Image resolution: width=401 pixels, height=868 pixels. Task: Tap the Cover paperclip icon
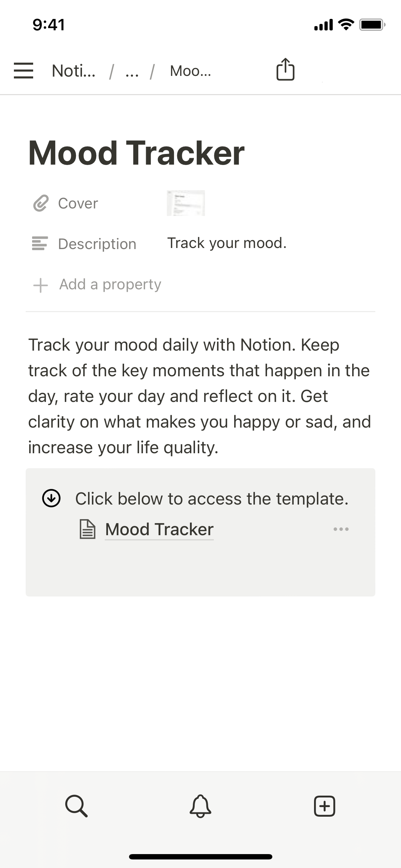(41, 203)
